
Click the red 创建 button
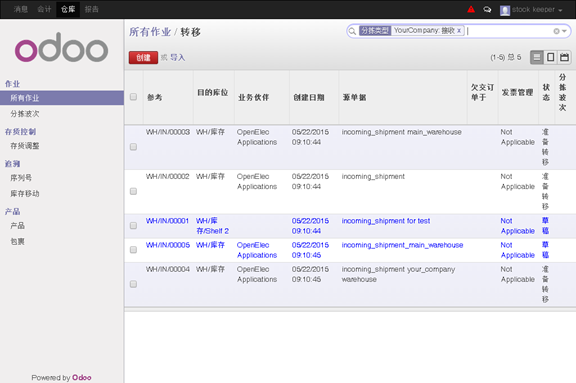click(143, 58)
